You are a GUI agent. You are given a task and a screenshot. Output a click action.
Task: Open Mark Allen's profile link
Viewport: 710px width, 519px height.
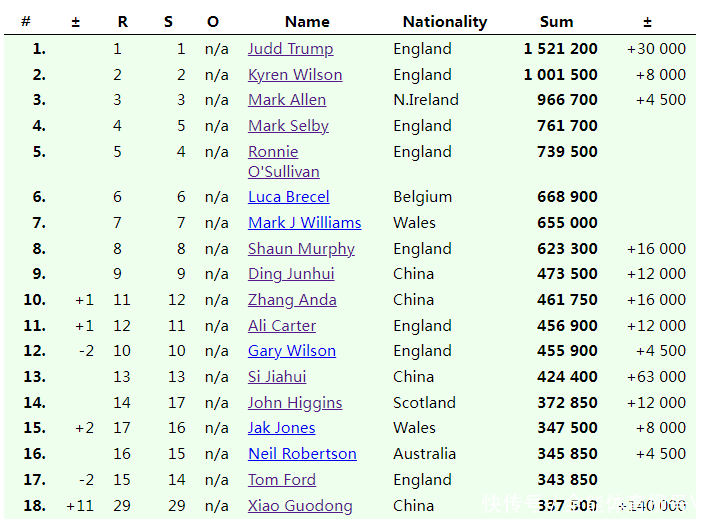click(x=287, y=100)
